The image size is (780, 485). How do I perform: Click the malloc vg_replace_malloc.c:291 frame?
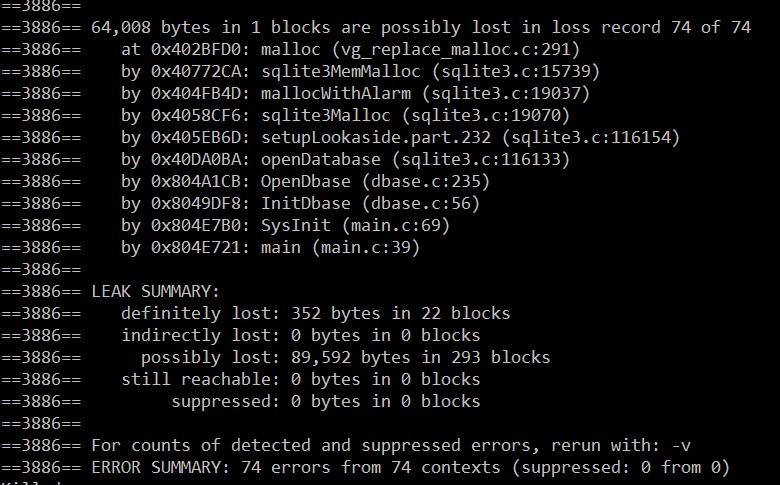(x=350, y=49)
